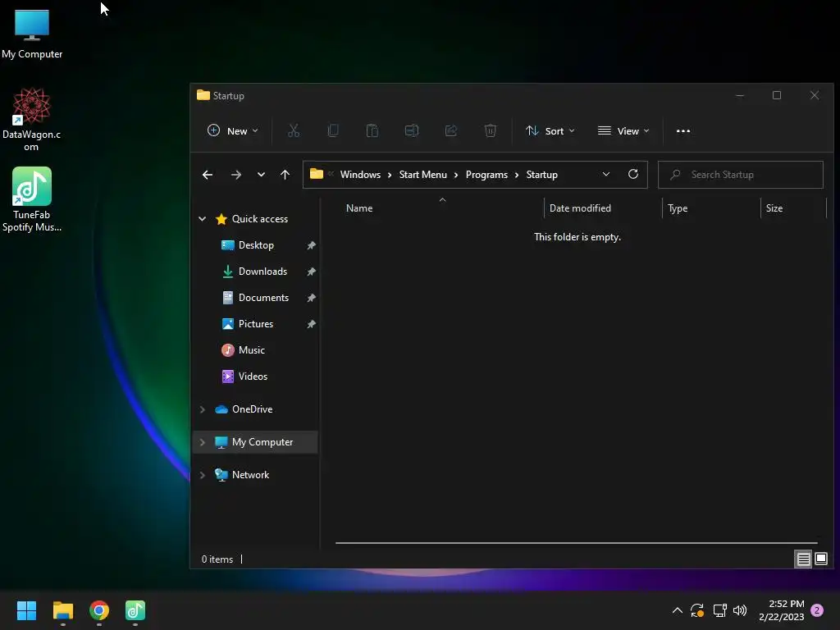Click the horizontal scrollbar in file list
Viewport: 840px width, 630px height.
point(577,543)
